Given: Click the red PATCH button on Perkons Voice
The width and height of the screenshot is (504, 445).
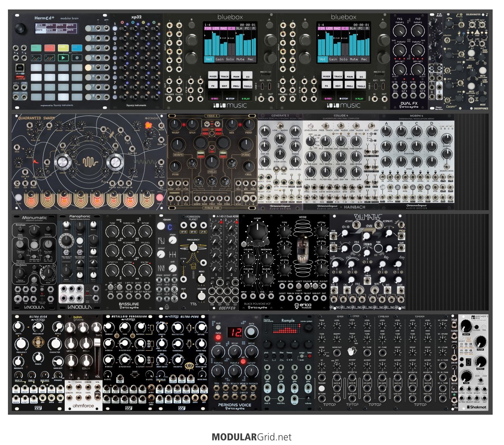Looking at the screenshot, I should click(x=218, y=337).
